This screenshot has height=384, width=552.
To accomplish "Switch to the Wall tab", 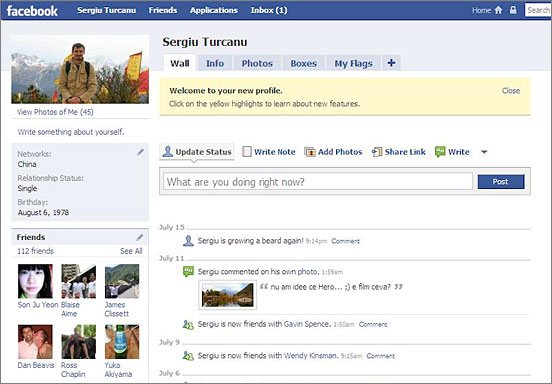I will point(180,63).
